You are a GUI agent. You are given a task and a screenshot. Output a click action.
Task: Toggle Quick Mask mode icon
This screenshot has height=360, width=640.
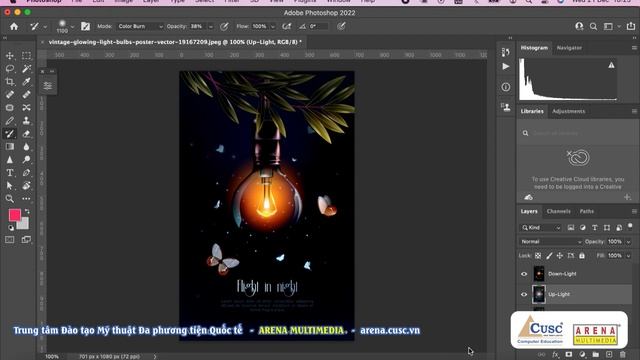pos(10,240)
